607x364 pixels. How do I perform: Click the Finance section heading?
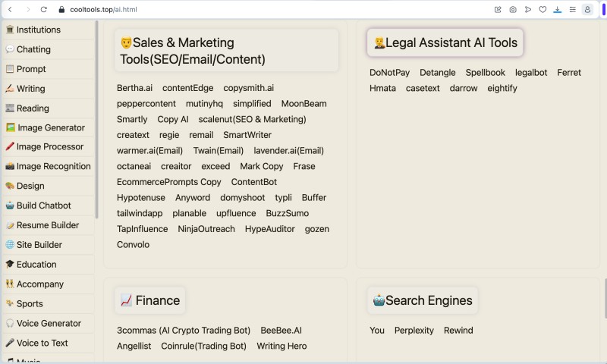point(149,300)
